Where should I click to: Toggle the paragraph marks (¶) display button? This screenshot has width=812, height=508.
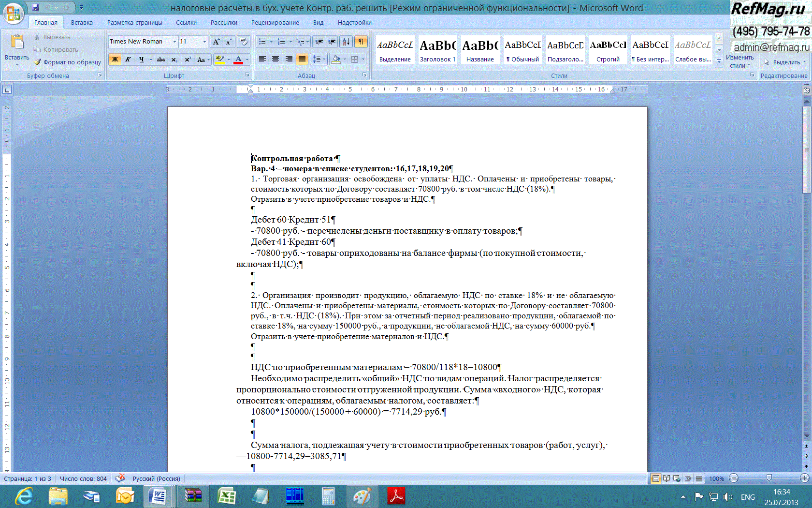point(361,42)
